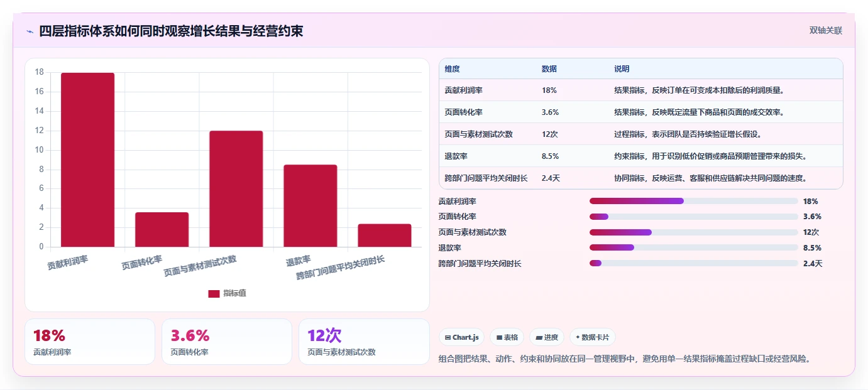Click the 指标值 legend color swatch
Image resolution: width=868 pixels, height=390 pixels.
pos(214,293)
